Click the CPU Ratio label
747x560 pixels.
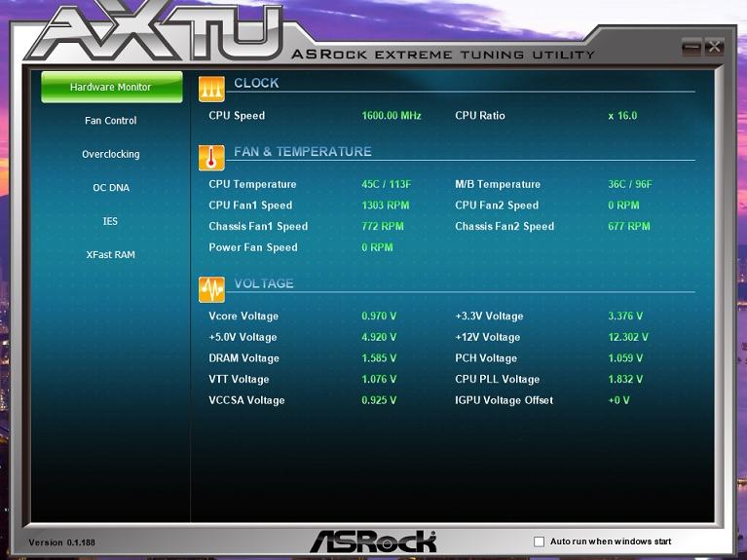(x=480, y=115)
